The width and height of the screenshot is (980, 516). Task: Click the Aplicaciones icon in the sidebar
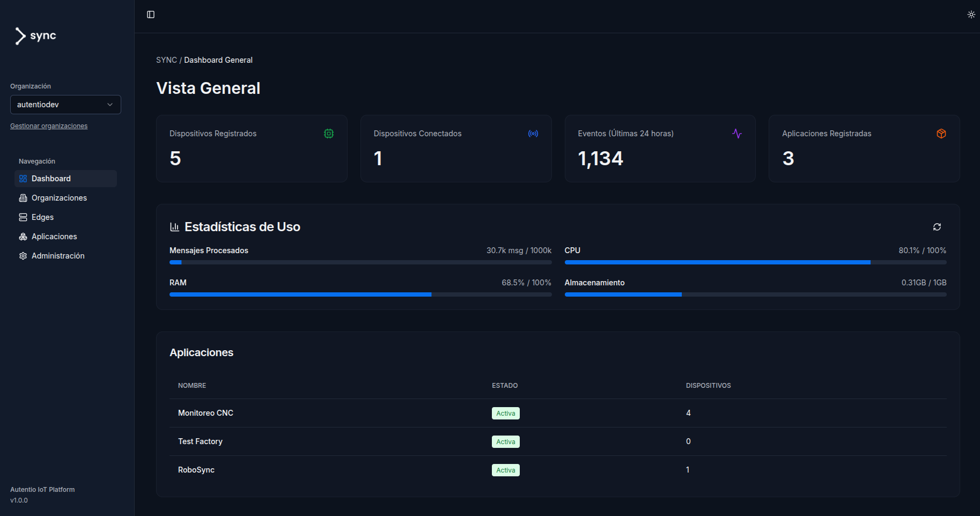(x=23, y=236)
